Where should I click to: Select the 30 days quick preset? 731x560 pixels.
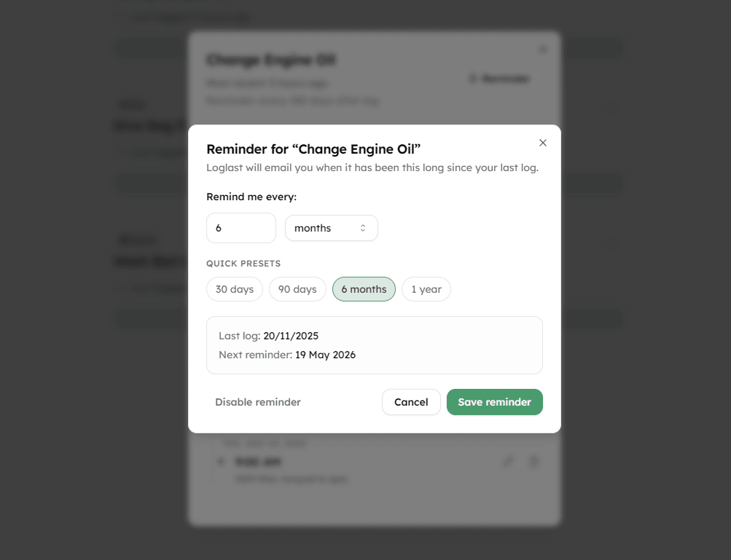tap(234, 289)
